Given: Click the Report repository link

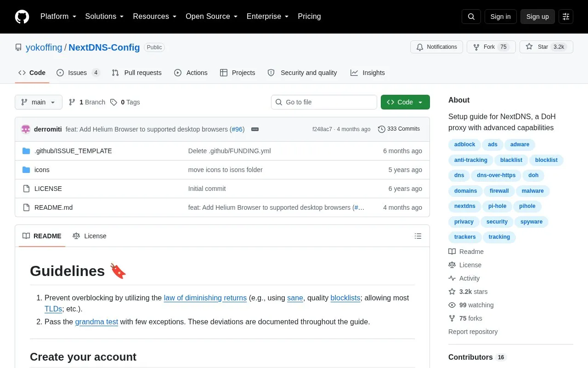Looking at the screenshot, I should 473,332.
